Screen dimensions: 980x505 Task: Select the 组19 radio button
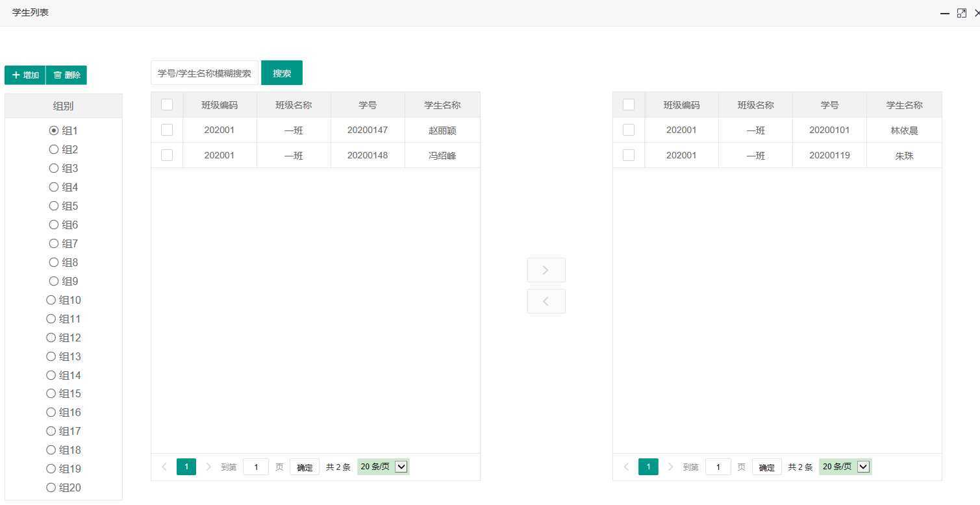[51, 469]
